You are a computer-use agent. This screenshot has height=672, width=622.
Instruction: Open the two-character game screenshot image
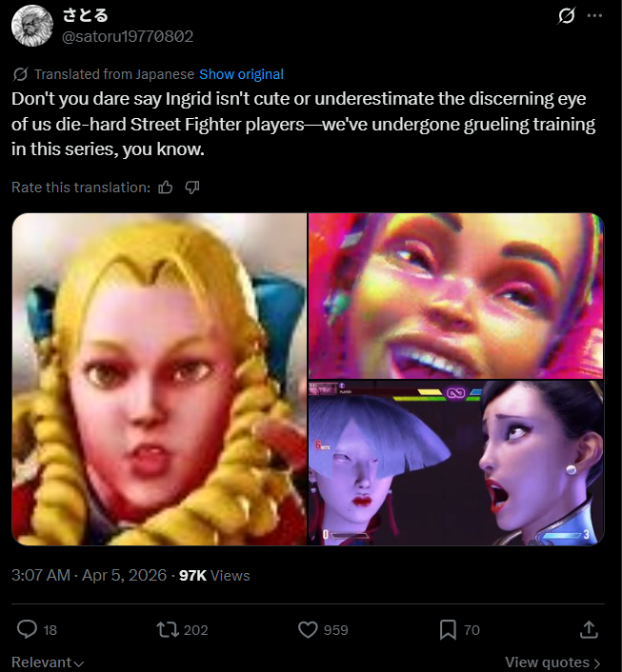point(456,463)
